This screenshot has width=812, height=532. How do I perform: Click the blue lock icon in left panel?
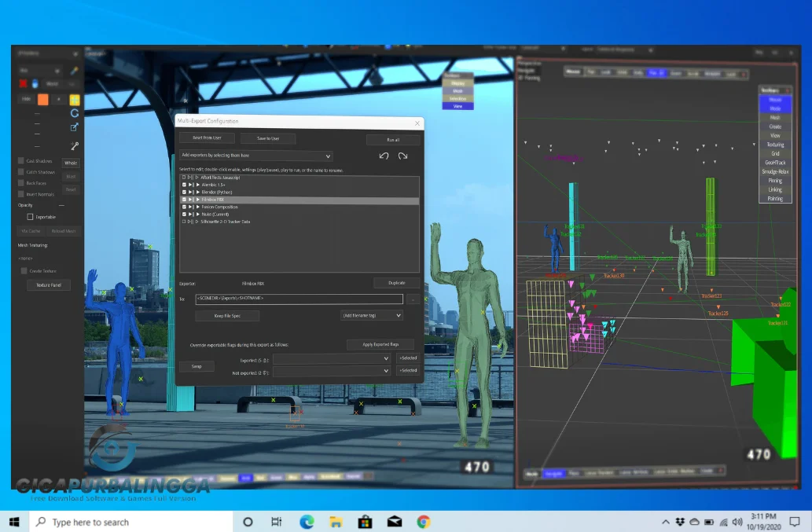(x=35, y=83)
